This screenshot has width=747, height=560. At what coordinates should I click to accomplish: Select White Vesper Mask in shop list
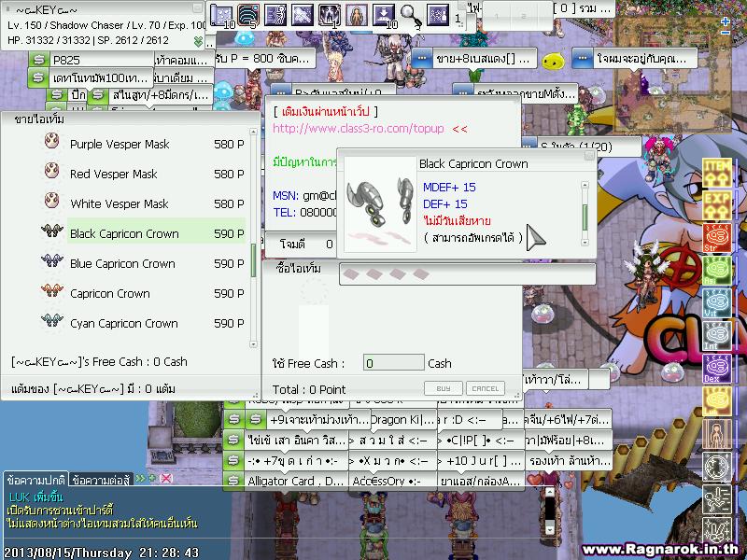pyautogui.click(x=143, y=203)
